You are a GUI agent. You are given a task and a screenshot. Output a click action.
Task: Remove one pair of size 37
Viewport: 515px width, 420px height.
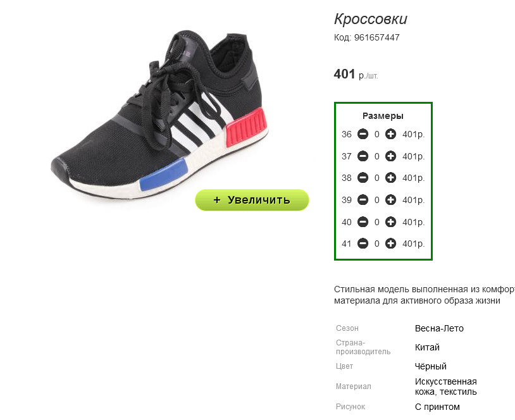363,156
